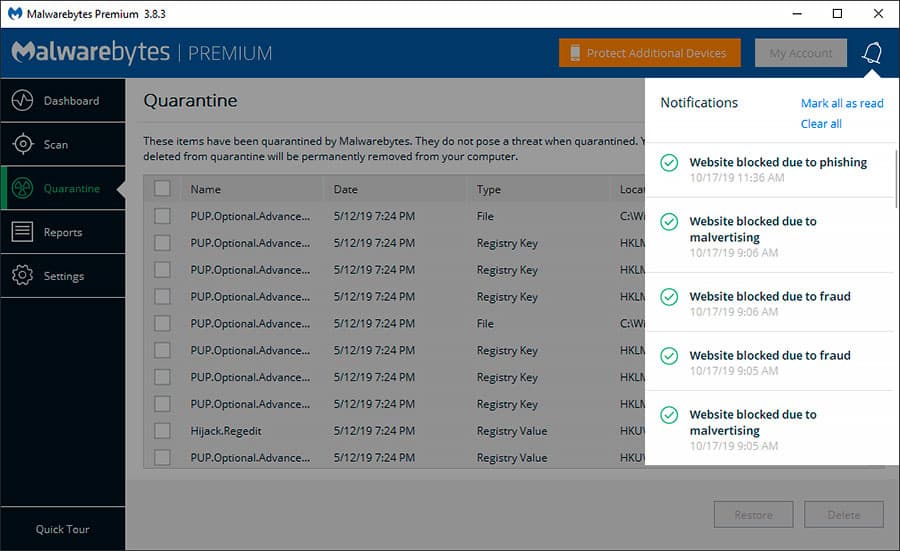Image resolution: width=900 pixels, height=551 pixels.
Task: Check the second row's Registry Key checkbox
Action: coord(162,243)
